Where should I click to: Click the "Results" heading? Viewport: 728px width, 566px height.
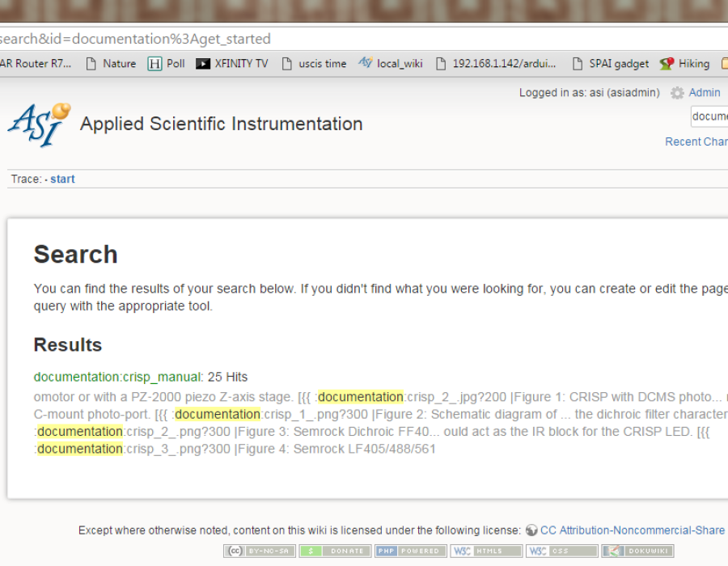coord(68,344)
